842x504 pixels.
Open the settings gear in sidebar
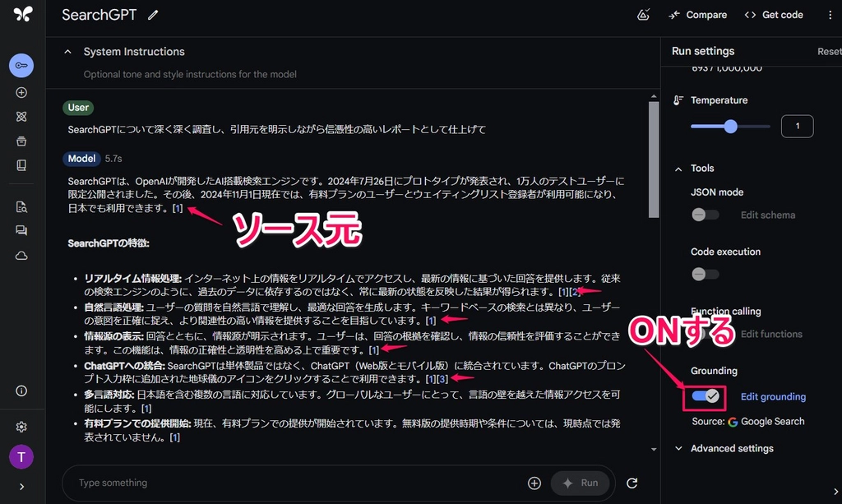tap(21, 427)
